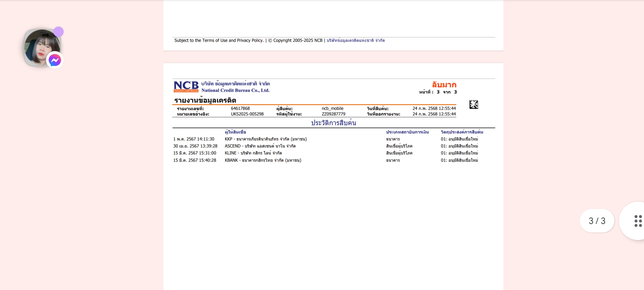Select report number 64617868
Screen dimensions: 644x290
(240, 108)
